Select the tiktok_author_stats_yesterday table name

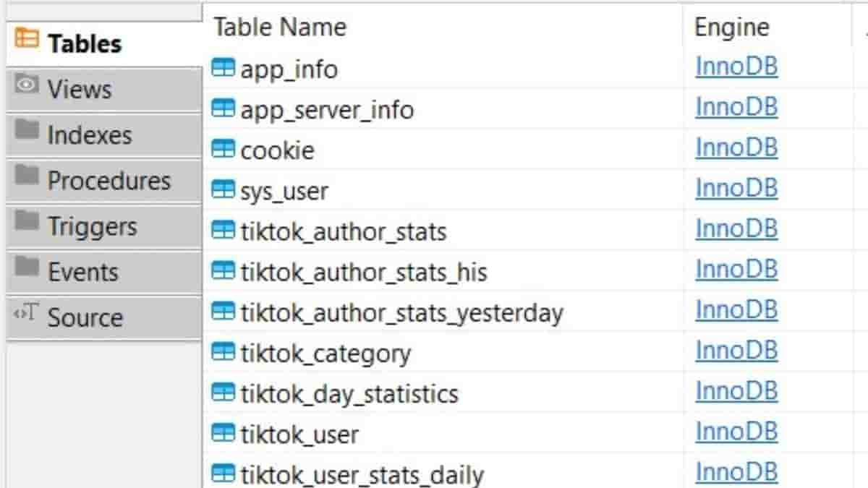pyautogui.click(x=401, y=313)
